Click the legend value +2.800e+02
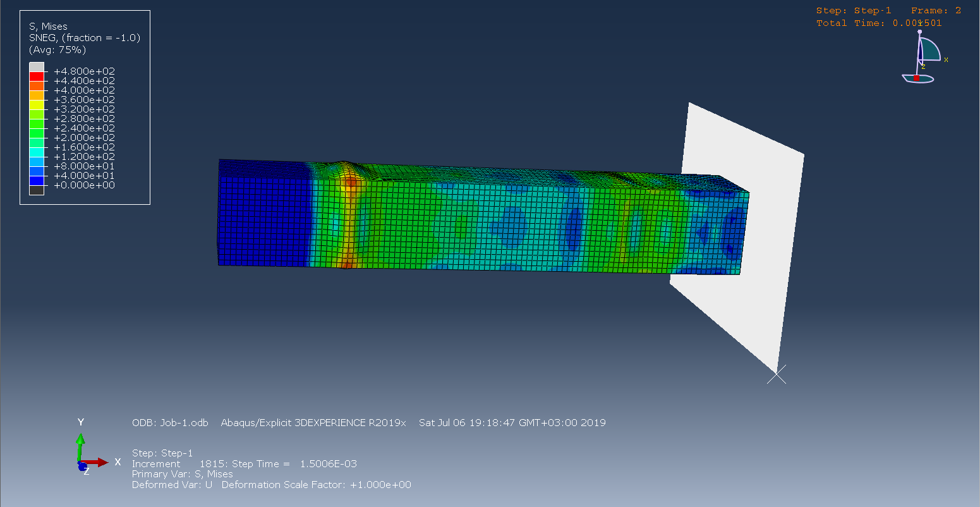 85,119
